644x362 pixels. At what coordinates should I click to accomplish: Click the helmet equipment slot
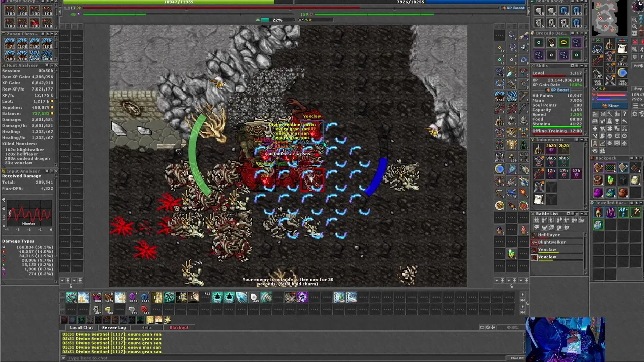610,44
